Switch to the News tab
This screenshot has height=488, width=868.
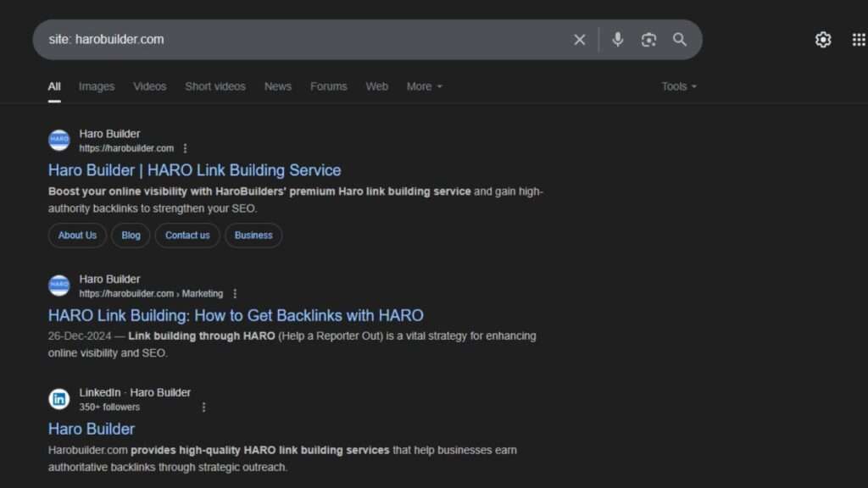(x=277, y=86)
